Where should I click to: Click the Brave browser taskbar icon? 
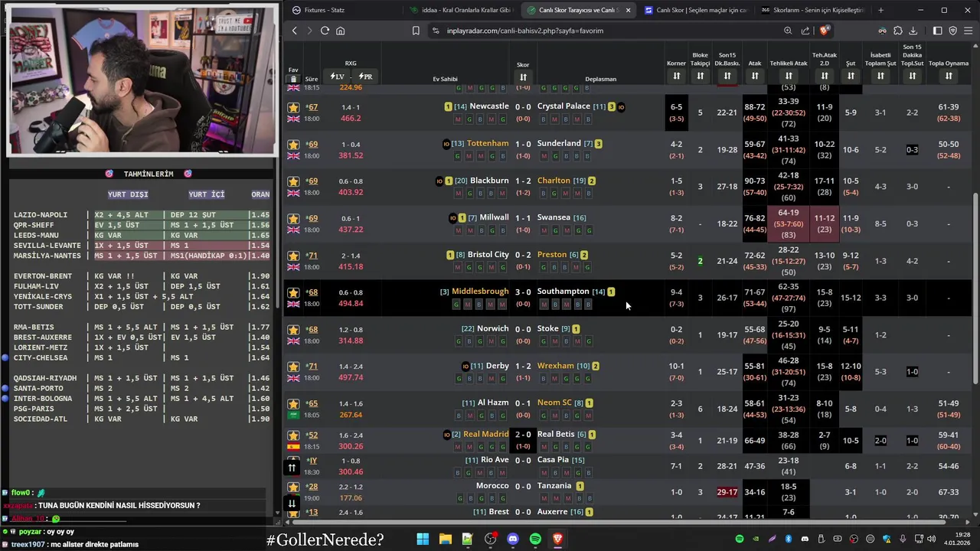(x=558, y=539)
